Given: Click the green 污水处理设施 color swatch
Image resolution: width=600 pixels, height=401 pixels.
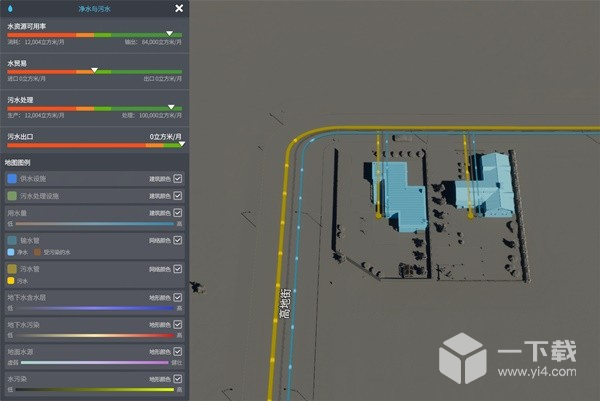Looking at the screenshot, I should (12, 196).
